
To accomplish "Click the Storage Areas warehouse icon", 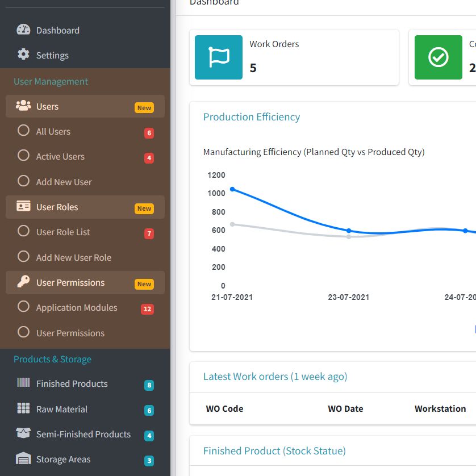I will 23,458.
